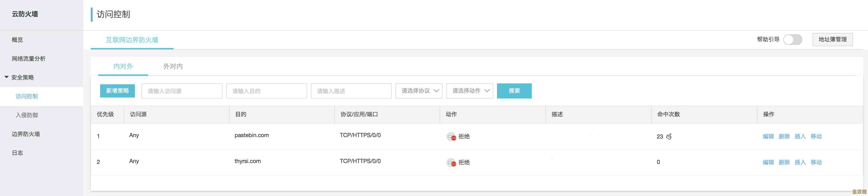Click 移动 for the pastebin.com rule

(x=816, y=136)
